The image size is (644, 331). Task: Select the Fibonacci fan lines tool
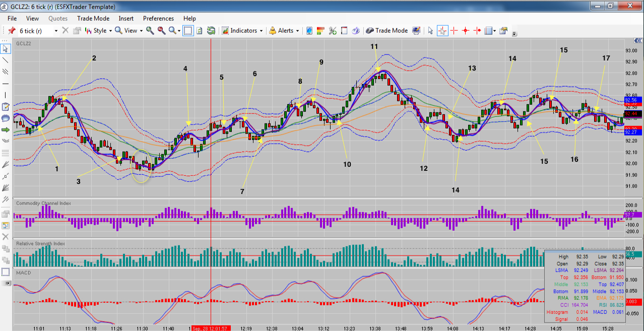6,164
